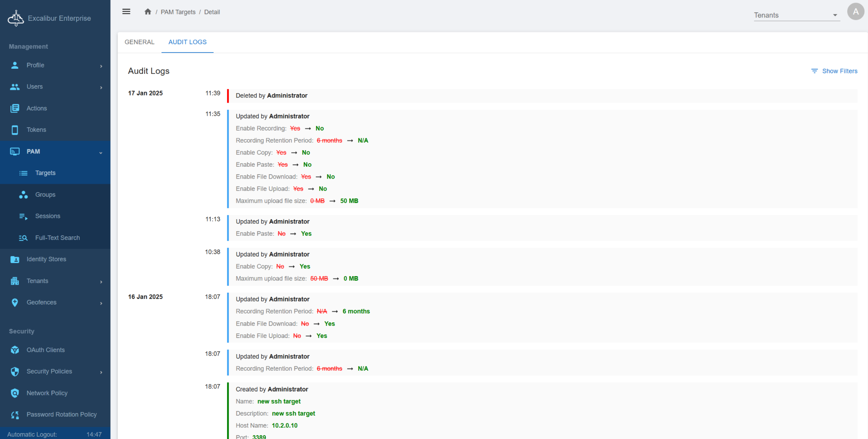The image size is (868, 439).
Task: Click the '17 Jan 2025' date label
Action: 145,93
